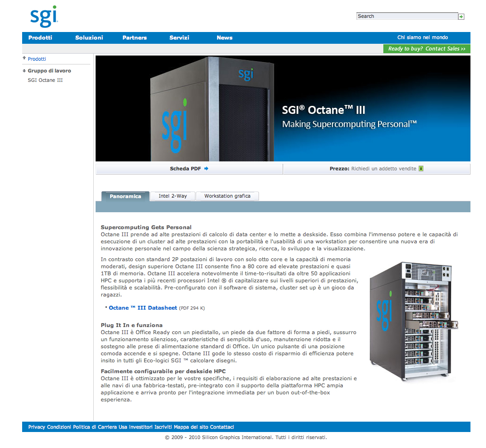
Task: Click the Supercomputing Gets Personal heading
Action: 146,227
